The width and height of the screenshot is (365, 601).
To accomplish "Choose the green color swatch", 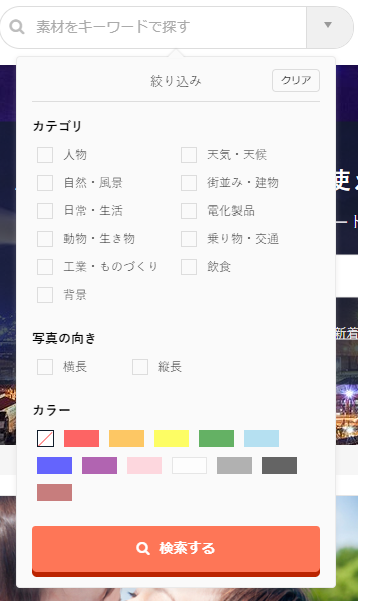I will pyautogui.click(x=216, y=438).
